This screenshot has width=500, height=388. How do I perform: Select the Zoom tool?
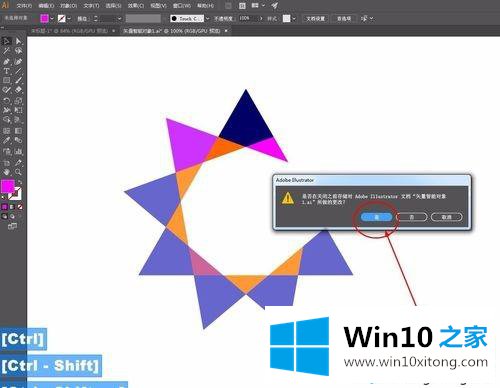click(18, 172)
